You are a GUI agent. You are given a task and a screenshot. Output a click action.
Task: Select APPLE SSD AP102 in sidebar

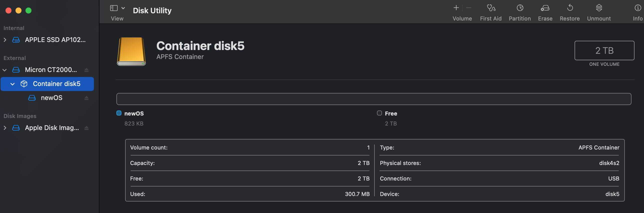[x=55, y=40]
